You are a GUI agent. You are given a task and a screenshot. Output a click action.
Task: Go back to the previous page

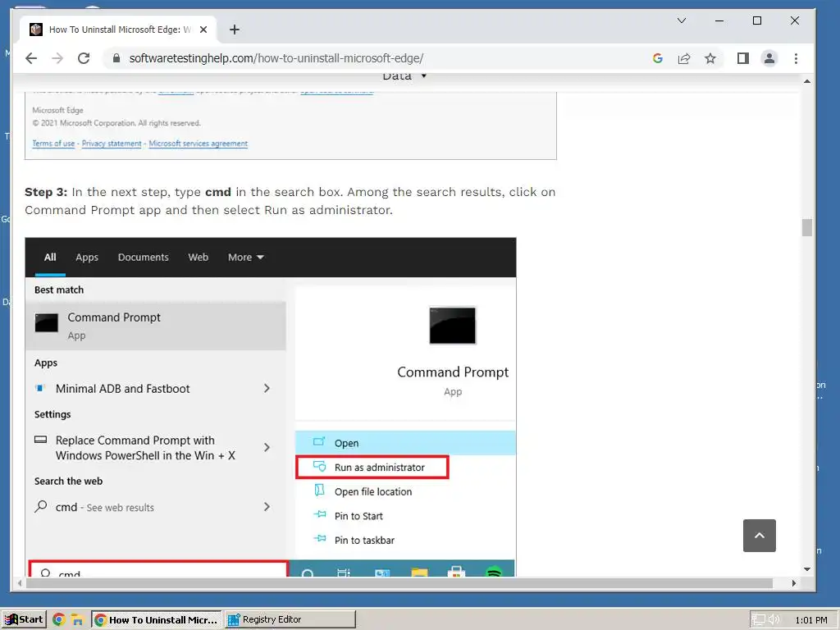pos(31,58)
